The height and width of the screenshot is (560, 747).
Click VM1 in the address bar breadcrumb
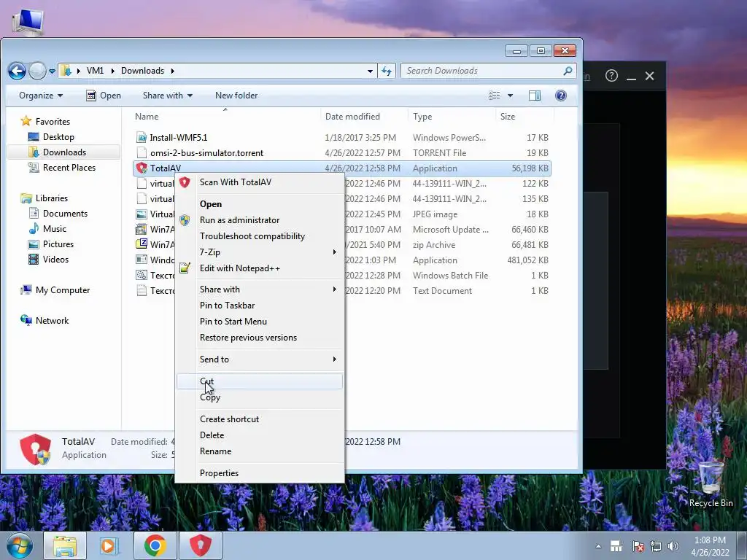tap(96, 71)
